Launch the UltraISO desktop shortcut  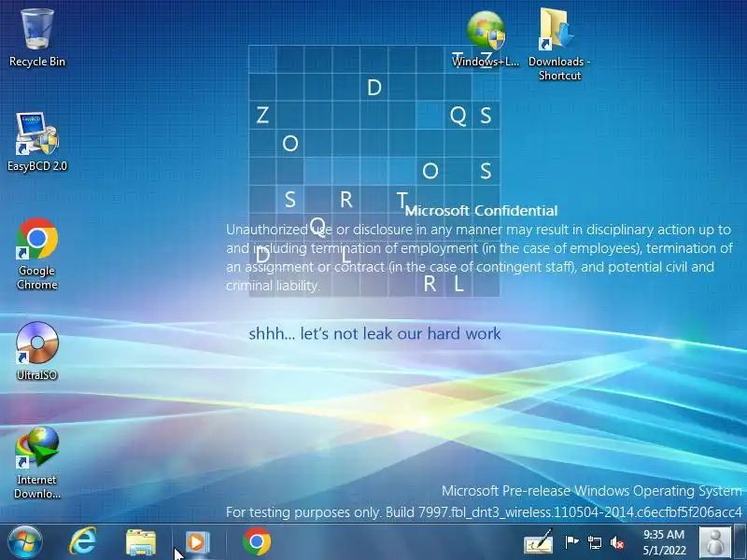coord(37,352)
